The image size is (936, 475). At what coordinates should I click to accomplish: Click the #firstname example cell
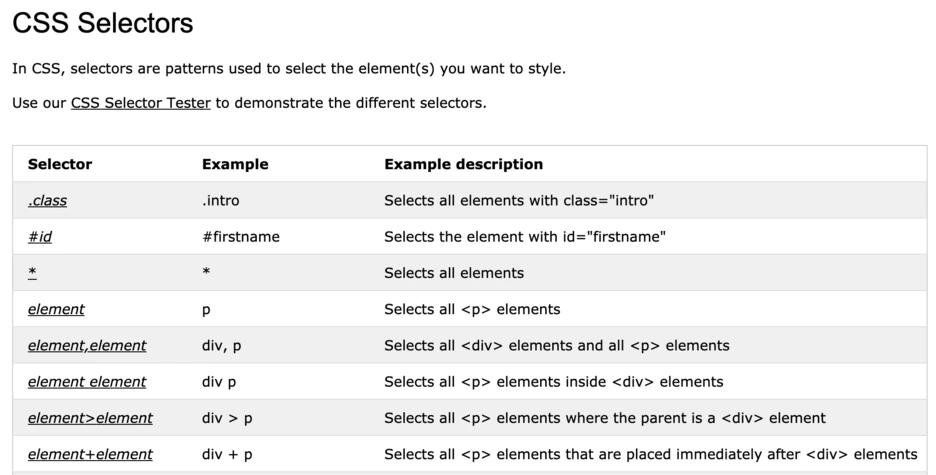tap(241, 237)
